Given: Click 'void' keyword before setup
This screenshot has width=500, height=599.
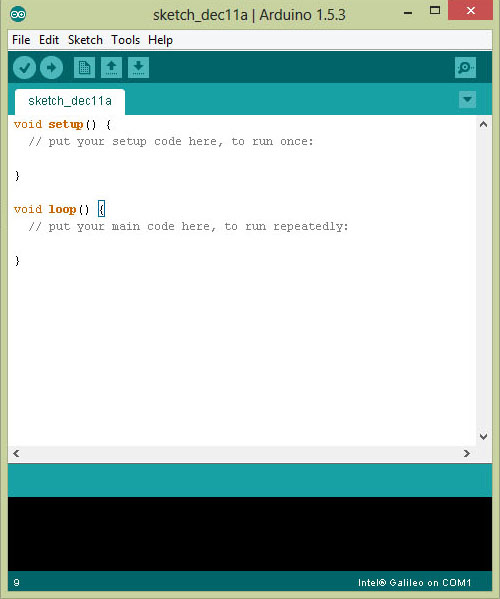Looking at the screenshot, I should pyautogui.click(x=28, y=125).
